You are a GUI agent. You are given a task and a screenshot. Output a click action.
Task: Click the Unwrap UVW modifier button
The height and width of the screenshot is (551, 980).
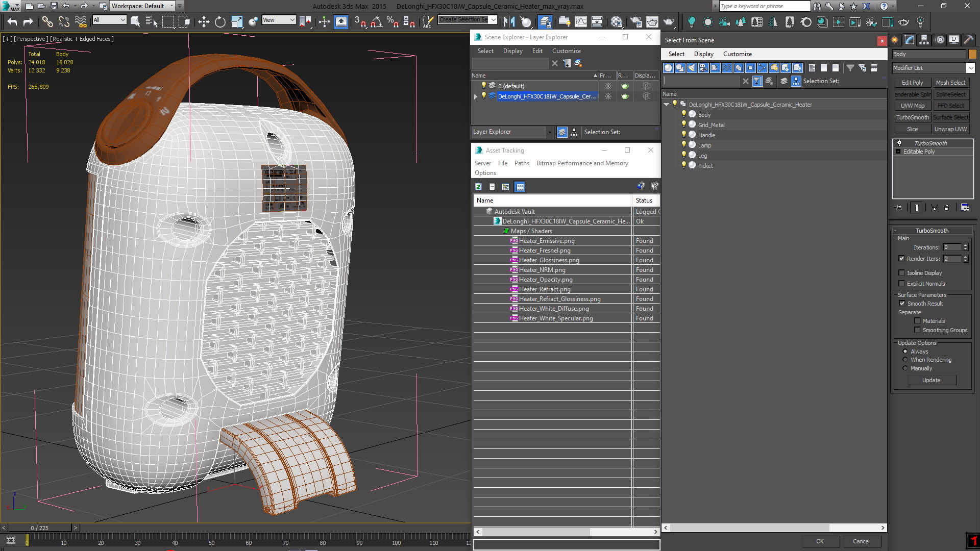pos(950,129)
